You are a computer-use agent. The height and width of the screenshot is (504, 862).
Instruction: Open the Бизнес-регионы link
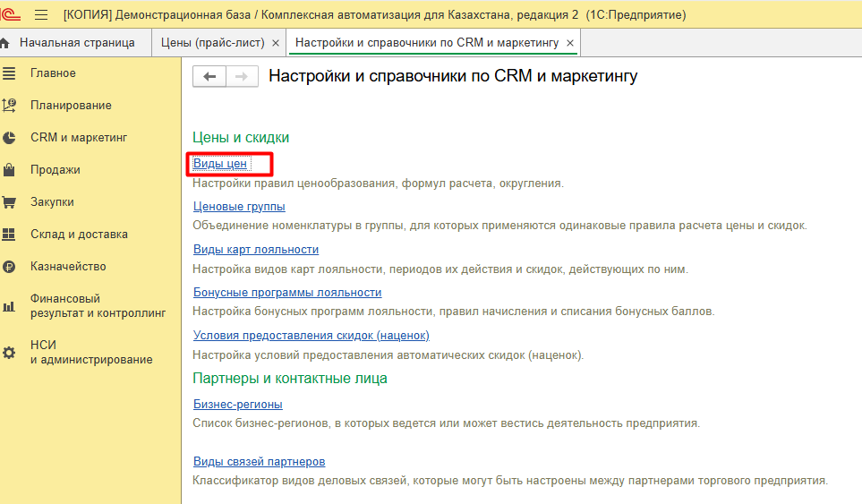(x=238, y=404)
